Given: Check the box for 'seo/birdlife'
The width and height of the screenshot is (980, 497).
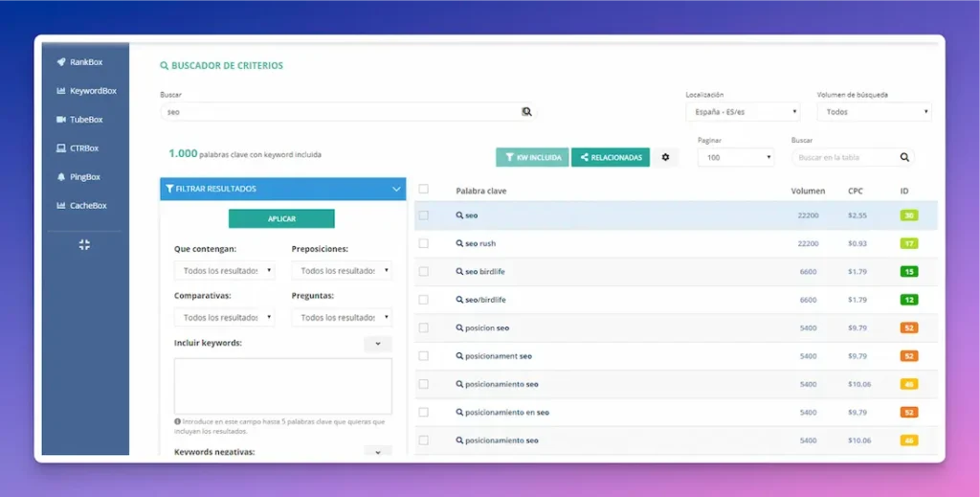Looking at the screenshot, I should coord(423,300).
